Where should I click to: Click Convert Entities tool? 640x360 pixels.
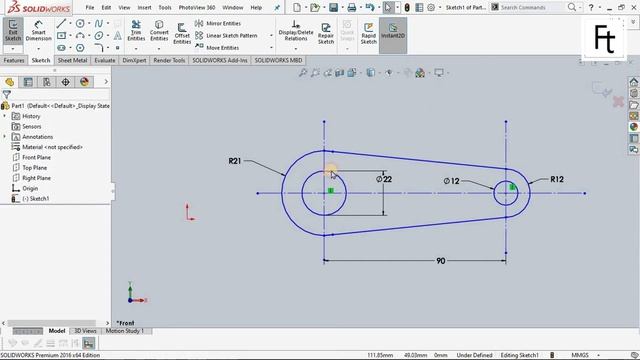(159, 31)
